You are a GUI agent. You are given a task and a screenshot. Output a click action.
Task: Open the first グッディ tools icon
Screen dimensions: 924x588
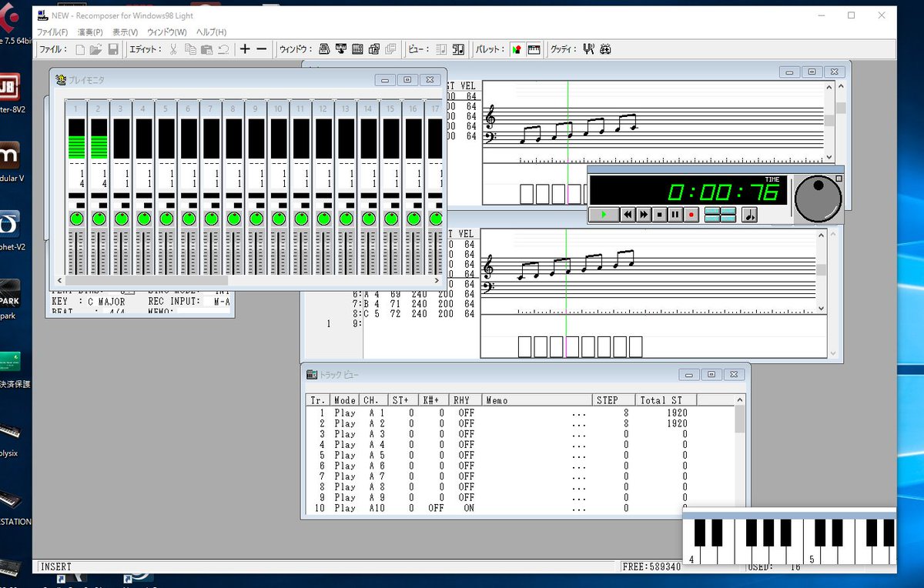[589, 49]
